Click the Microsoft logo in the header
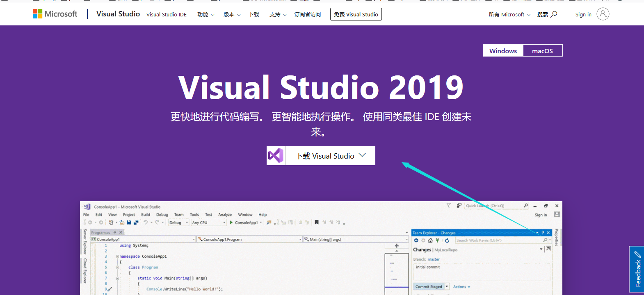644x295 pixels. [55, 14]
